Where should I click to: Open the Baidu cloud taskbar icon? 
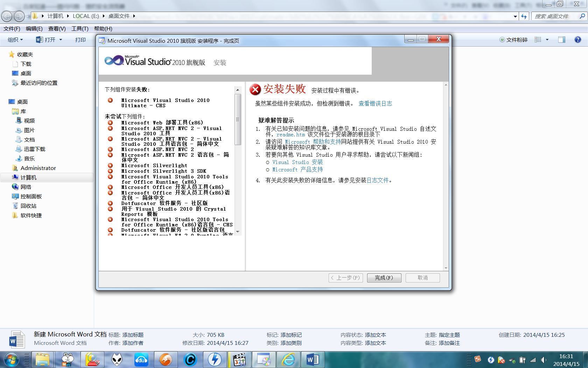[141, 360]
